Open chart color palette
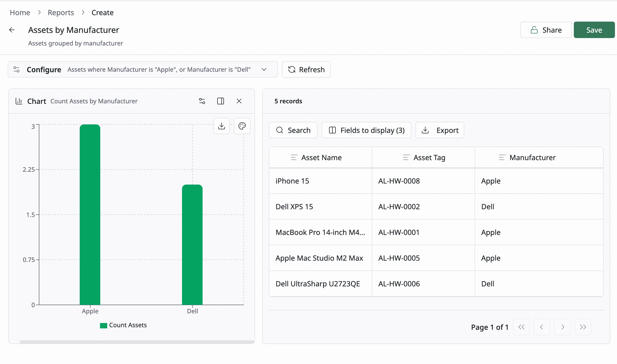 pos(242,126)
